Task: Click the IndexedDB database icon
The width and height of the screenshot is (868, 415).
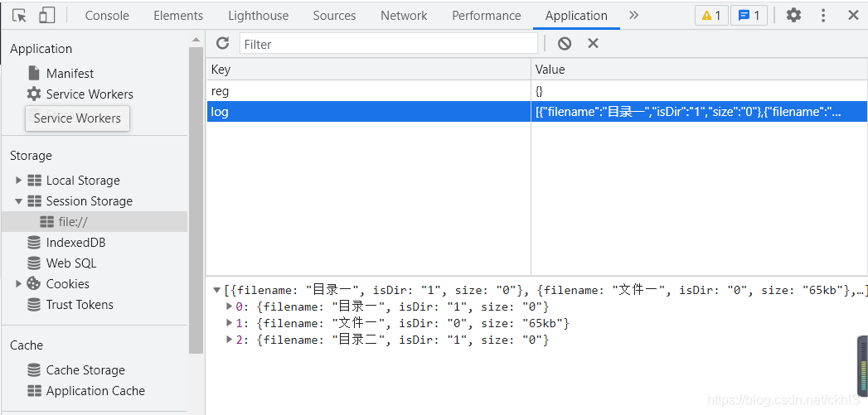Action: point(34,243)
